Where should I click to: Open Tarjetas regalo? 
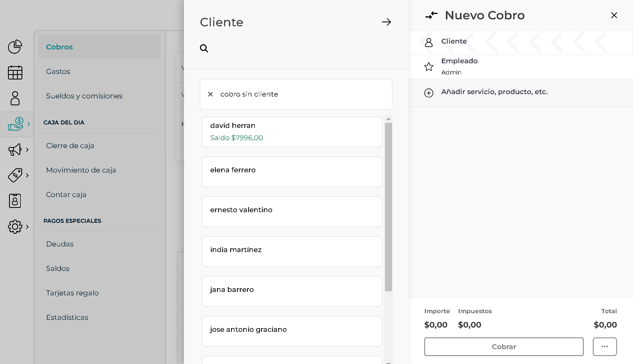pos(72,293)
